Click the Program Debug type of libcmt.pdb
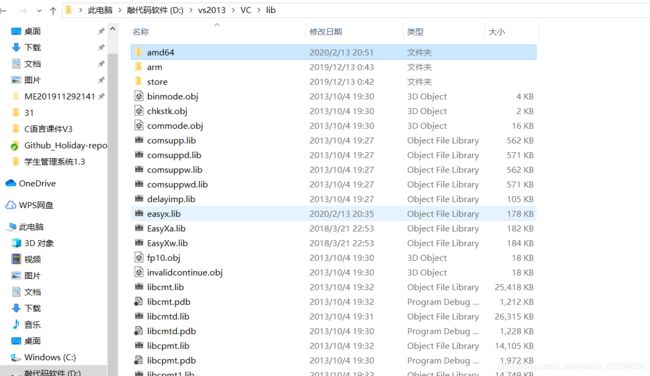Viewport: 650px width, 376px height. [443, 302]
